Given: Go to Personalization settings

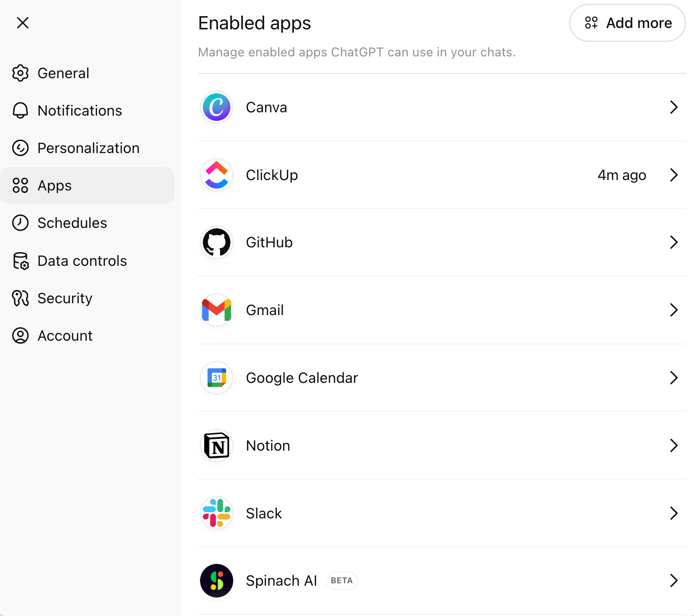Looking at the screenshot, I should [x=88, y=148].
